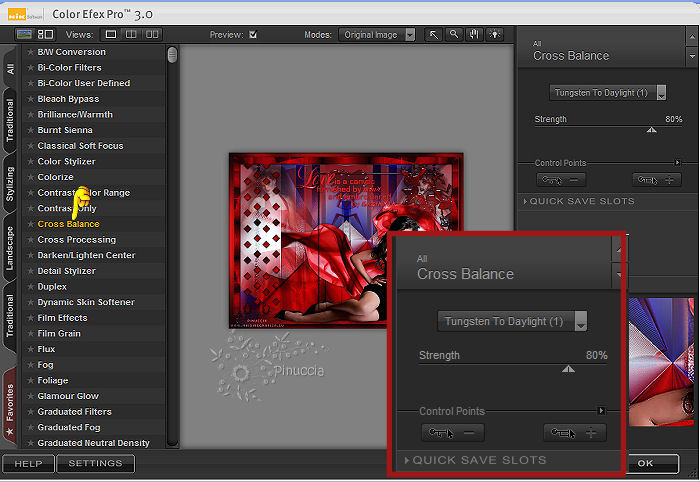Screen dimensions: 700x482
Task: Open the Stylizing tab
Action: pyautogui.click(x=10, y=184)
